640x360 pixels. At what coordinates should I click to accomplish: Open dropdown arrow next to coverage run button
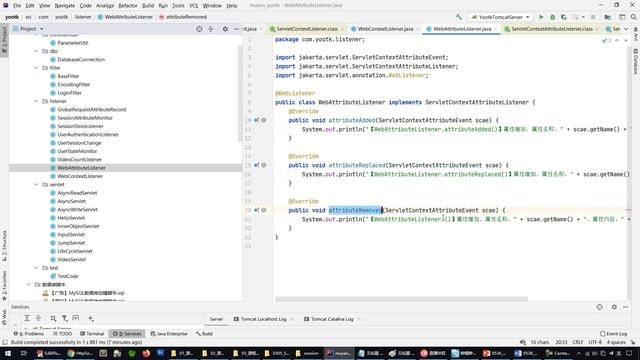(583, 17)
